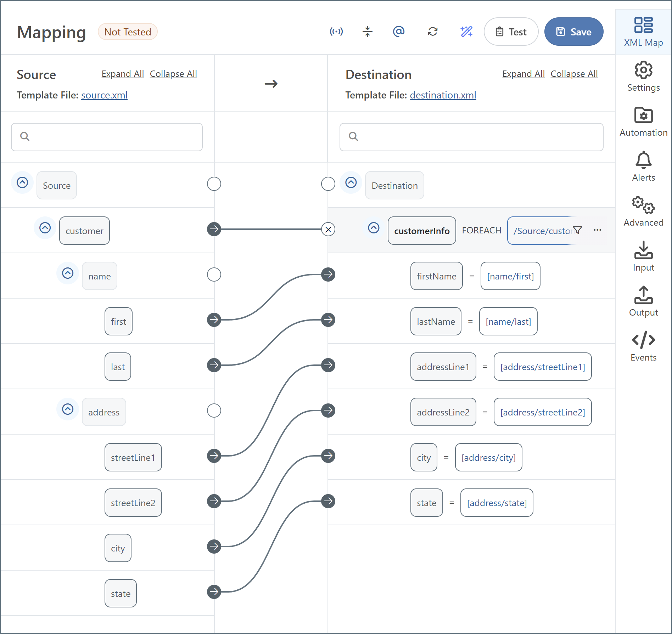Click the broadcast signal toolbar icon

click(x=336, y=32)
